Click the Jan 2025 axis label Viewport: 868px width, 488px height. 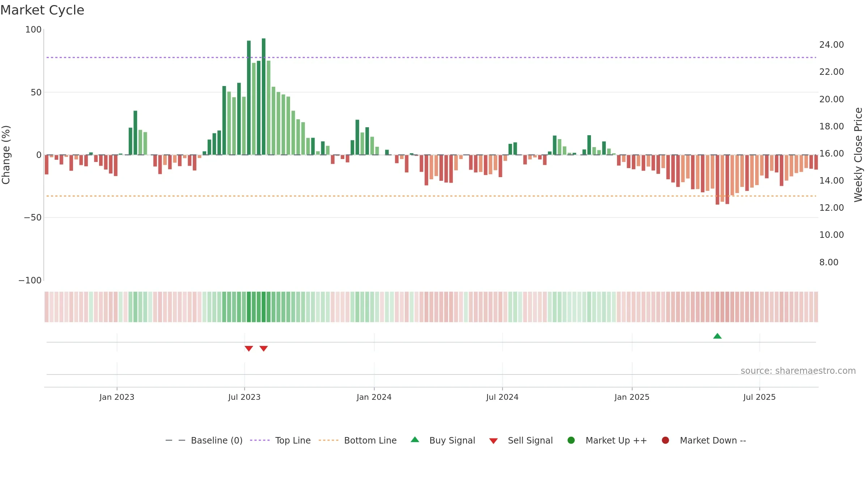click(x=632, y=397)
